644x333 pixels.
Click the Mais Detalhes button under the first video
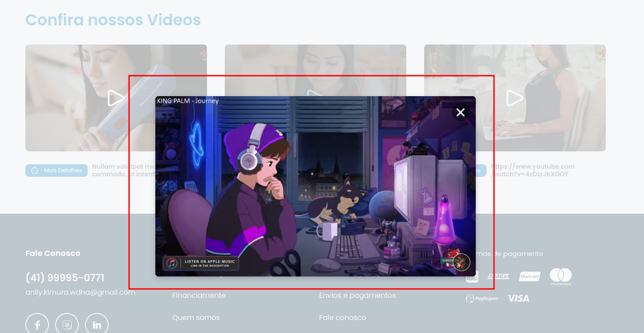57,171
